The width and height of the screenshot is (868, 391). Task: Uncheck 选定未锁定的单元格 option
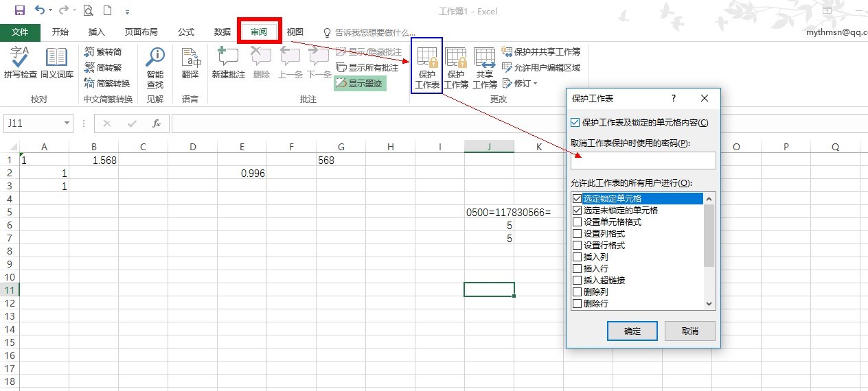point(577,210)
